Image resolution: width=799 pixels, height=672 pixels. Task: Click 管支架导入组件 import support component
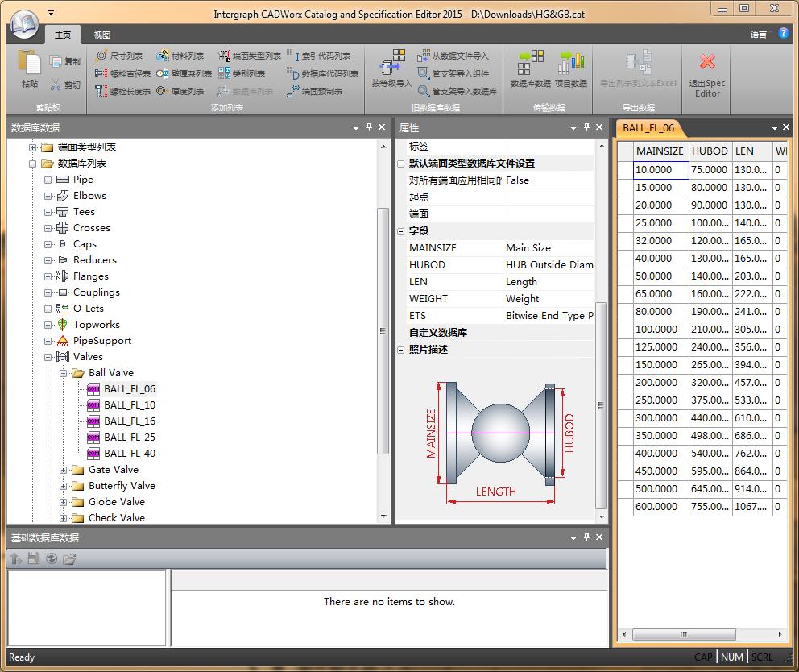click(453, 73)
